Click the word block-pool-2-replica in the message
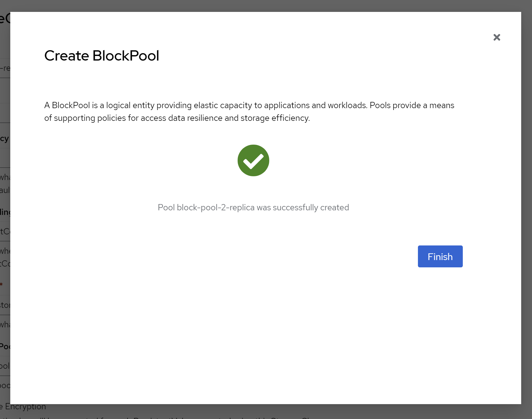Screen dimensions: 532x419 [x=215, y=207]
